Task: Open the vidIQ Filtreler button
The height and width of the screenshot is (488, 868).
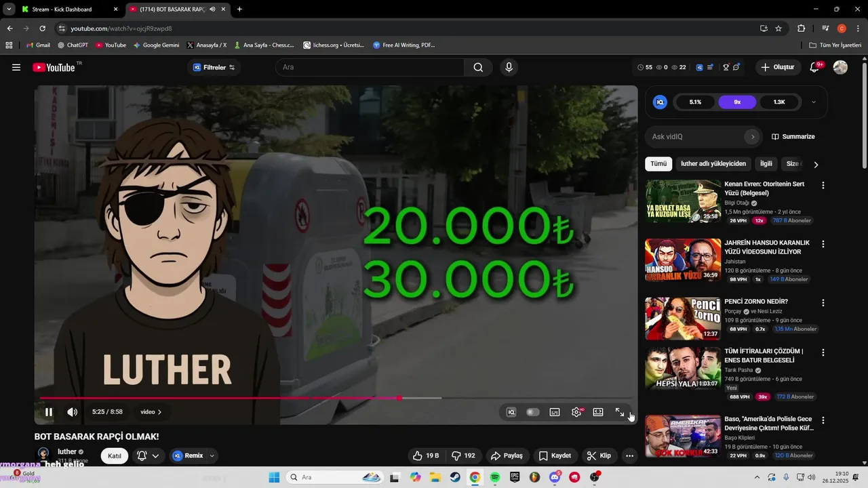Action: point(214,67)
